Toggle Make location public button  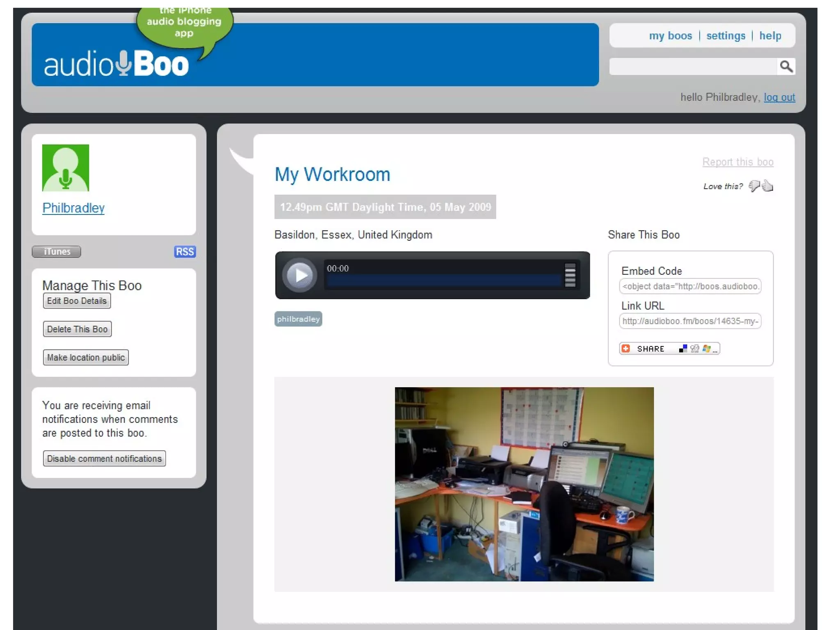(86, 357)
